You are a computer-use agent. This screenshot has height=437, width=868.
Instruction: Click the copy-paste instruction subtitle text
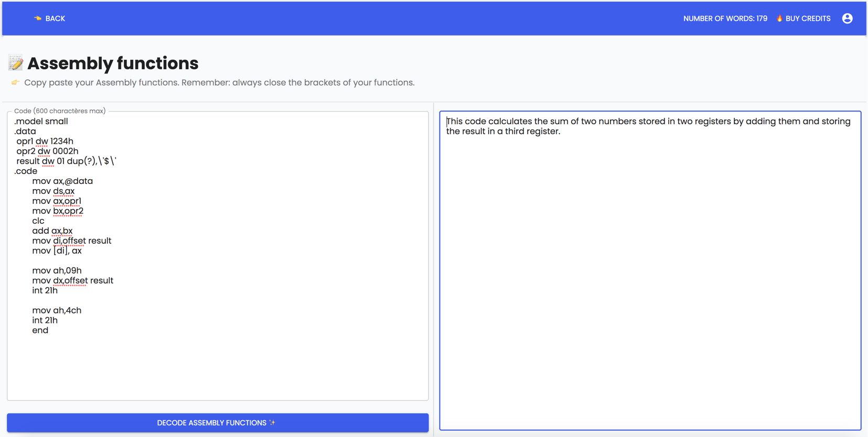pos(219,83)
